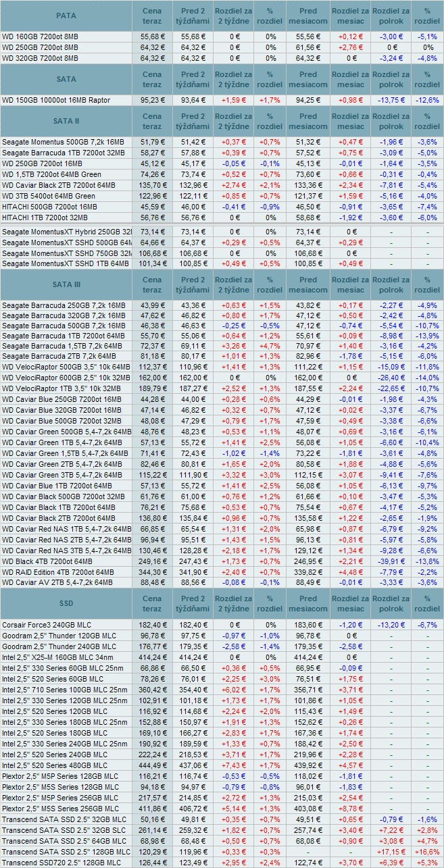Viewport: 444px width, 868px height.
Task: Select current price 344,30 € of RAID Edition
Action: tap(153, 571)
